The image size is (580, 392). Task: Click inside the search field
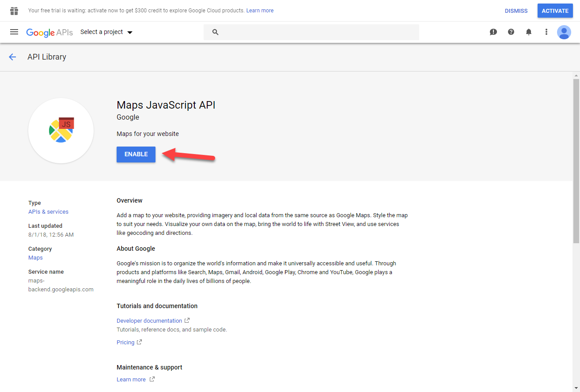click(x=309, y=32)
